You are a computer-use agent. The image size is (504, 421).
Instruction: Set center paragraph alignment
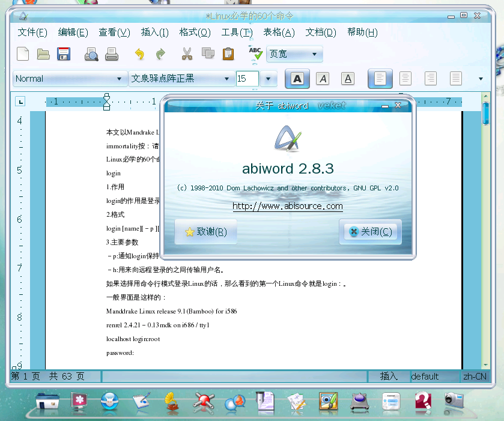click(405, 79)
